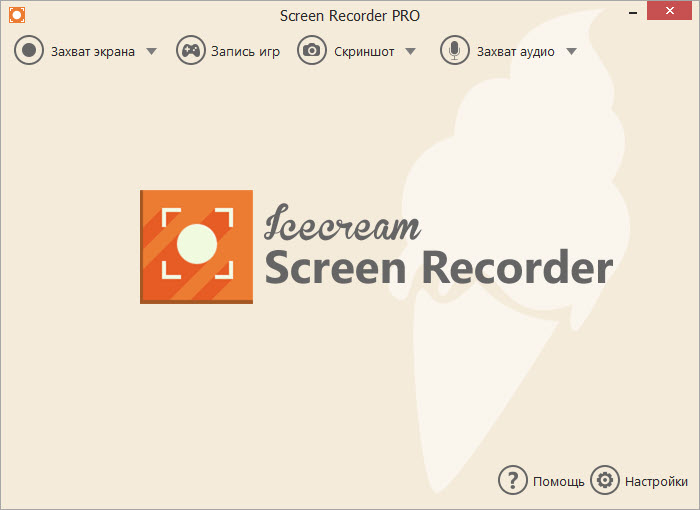Click the screen capture record icon
700x510 pixels.
(x=29, y=50)
